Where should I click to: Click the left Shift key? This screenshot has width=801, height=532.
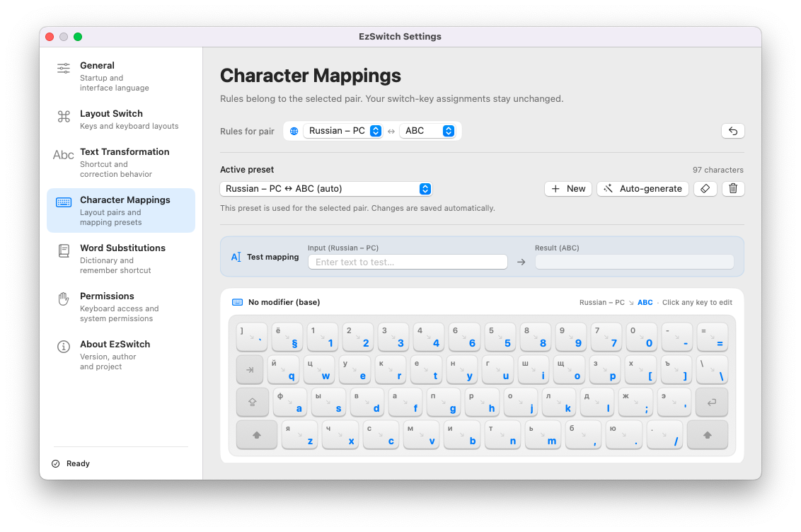[257, 435]
